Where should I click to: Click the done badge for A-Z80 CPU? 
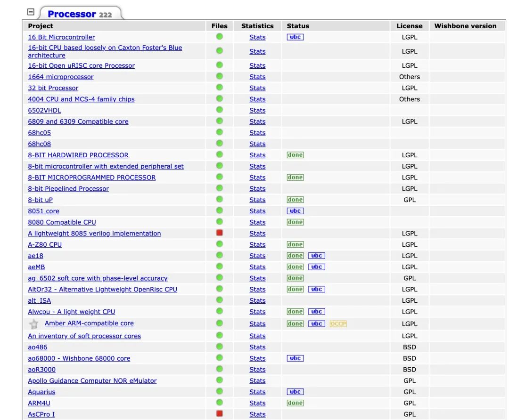pos(295,244)
